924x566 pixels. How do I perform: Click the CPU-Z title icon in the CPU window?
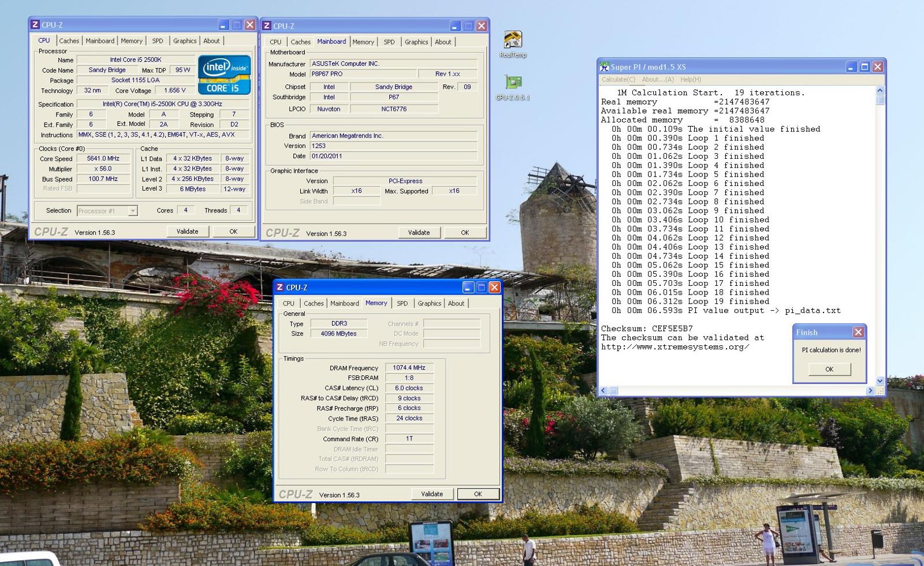click(35, 25)
